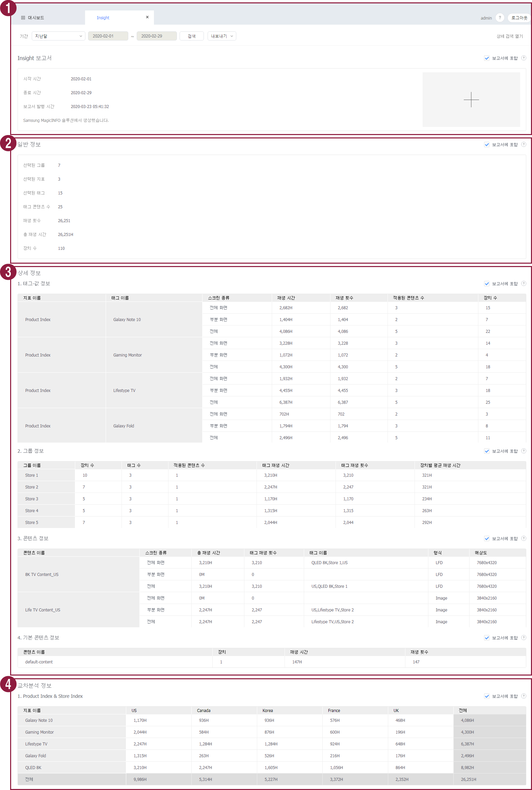Image resolution: width=532 pixels, height=790 pixels.
Task: Uncheck 보고서에 포함 for Insight 보고서
Action: [x=486, y=58]
